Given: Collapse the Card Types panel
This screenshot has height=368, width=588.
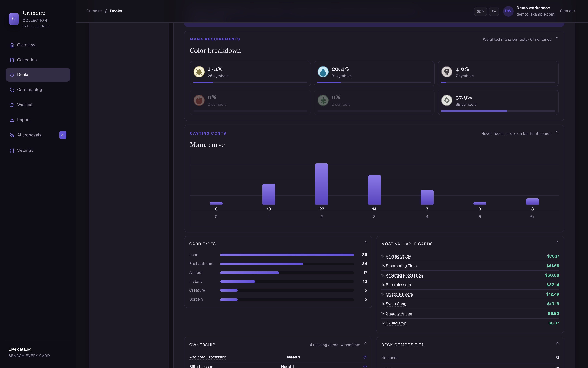Looking at the screenshot, I should [x=365, y=242].
